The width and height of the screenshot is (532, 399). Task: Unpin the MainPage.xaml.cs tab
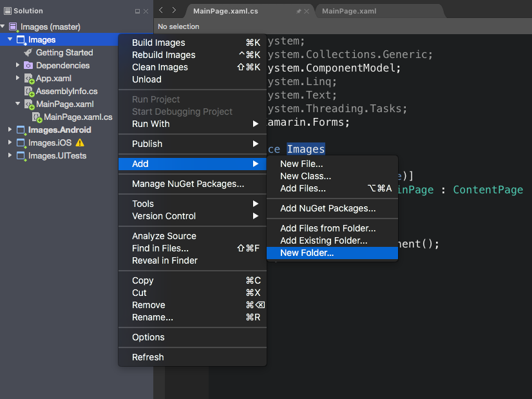coord(298,12)
